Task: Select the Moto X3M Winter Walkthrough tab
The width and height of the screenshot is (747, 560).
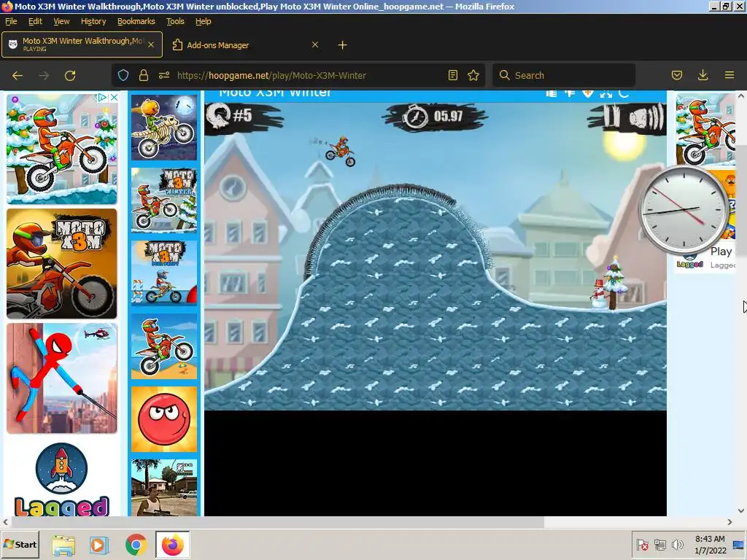Action: tap(82, 44)
